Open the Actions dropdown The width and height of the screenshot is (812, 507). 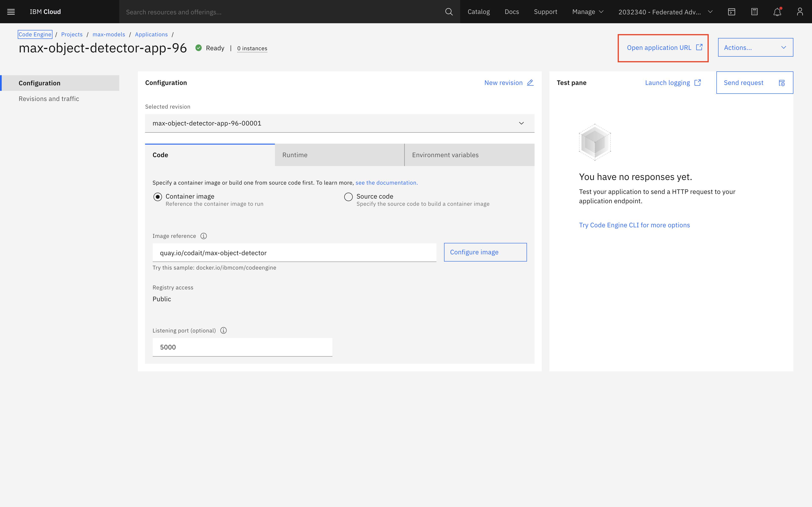click(755, 48)
